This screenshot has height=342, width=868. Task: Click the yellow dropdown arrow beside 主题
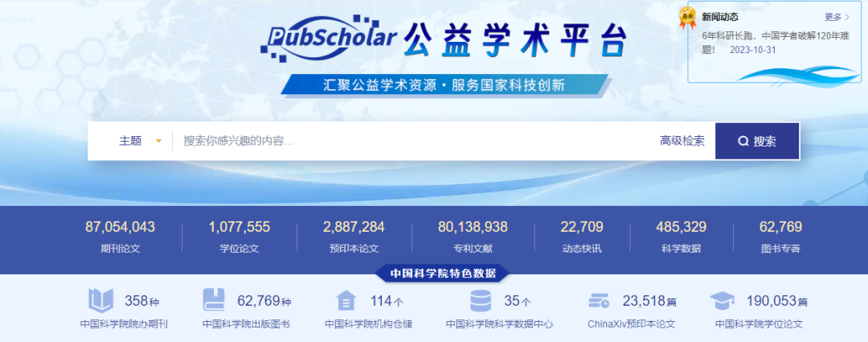(x=159, y=142)
